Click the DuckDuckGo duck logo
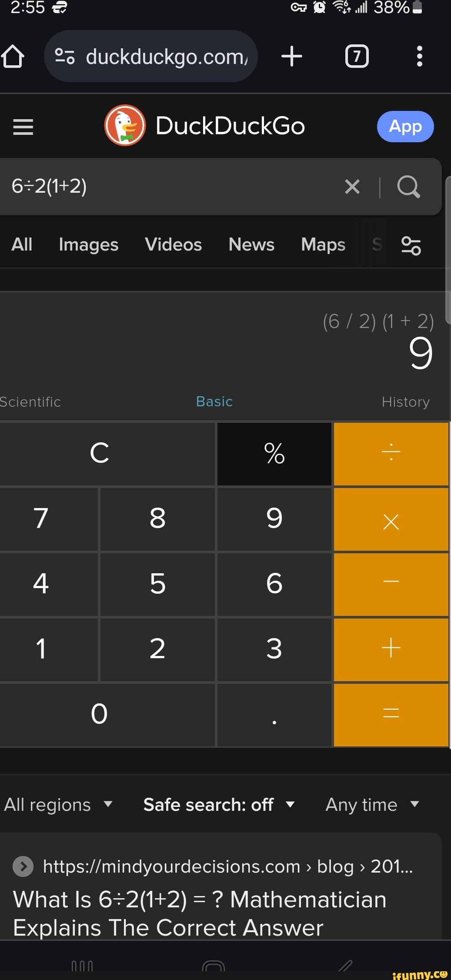 125,126
